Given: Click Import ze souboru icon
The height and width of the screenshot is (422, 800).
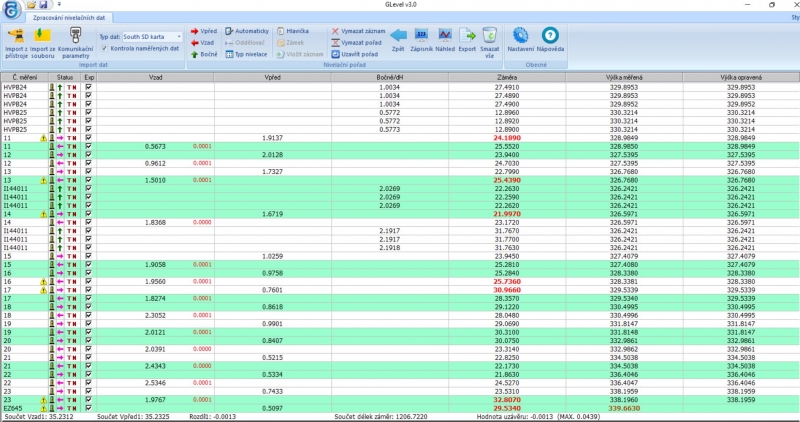Looking at the screenshot, I should pyautogui.click(x=42, y=37).
